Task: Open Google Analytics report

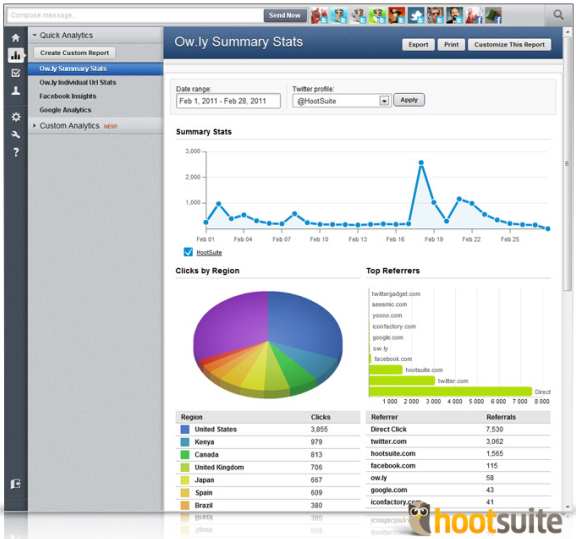Action: coord(65,110)
